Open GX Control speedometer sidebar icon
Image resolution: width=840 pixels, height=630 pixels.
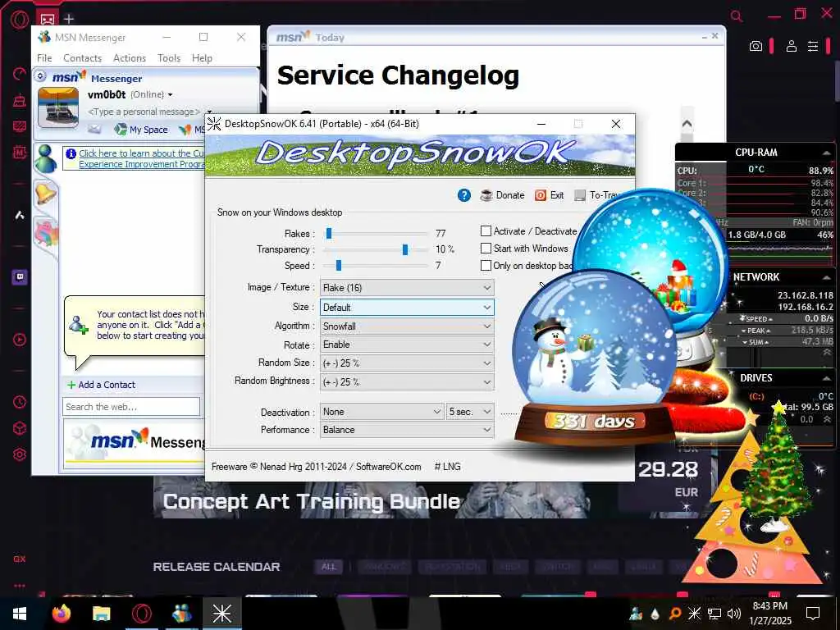(x=20, y=73)
